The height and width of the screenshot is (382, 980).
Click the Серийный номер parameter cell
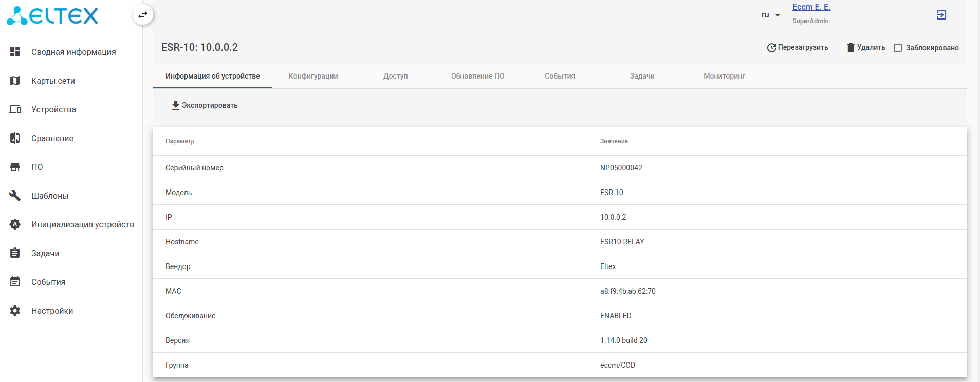coord(194,168)
